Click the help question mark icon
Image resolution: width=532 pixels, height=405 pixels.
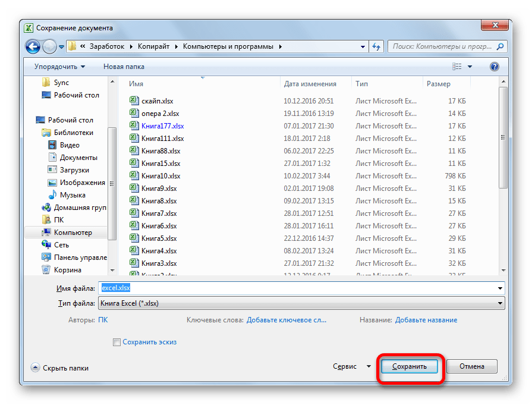point(493,67)
